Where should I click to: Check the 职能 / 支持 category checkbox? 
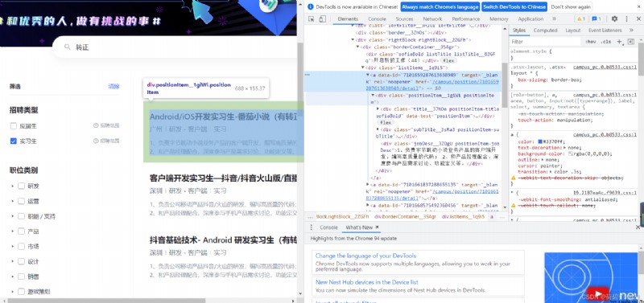point(21,216)
